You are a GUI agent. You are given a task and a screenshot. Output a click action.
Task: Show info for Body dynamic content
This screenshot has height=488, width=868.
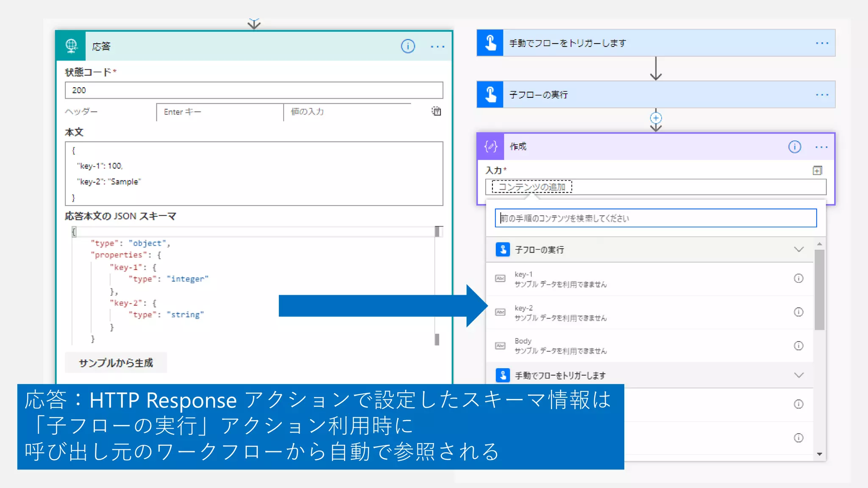pyautogui.click(x=798, y=346)
